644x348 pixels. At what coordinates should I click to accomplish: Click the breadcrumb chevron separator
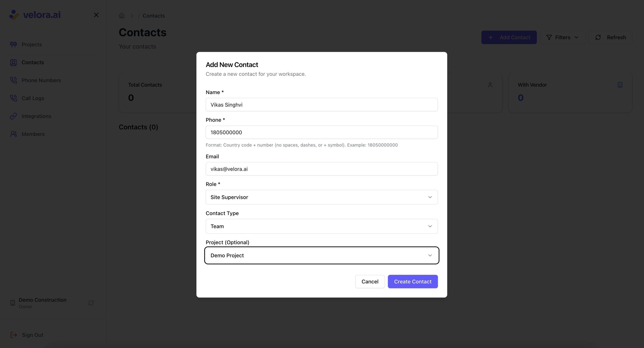tap(132, 16)
